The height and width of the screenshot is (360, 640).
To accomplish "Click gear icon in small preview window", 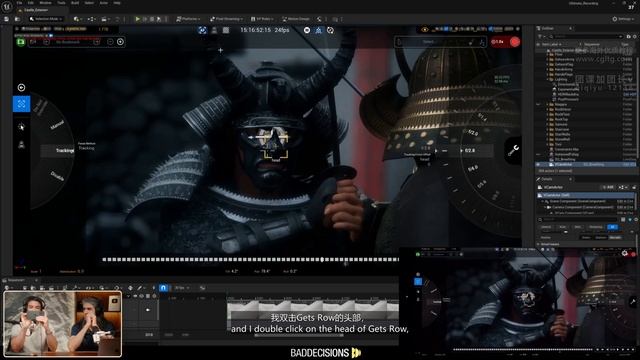I will (x=624, y=253).
